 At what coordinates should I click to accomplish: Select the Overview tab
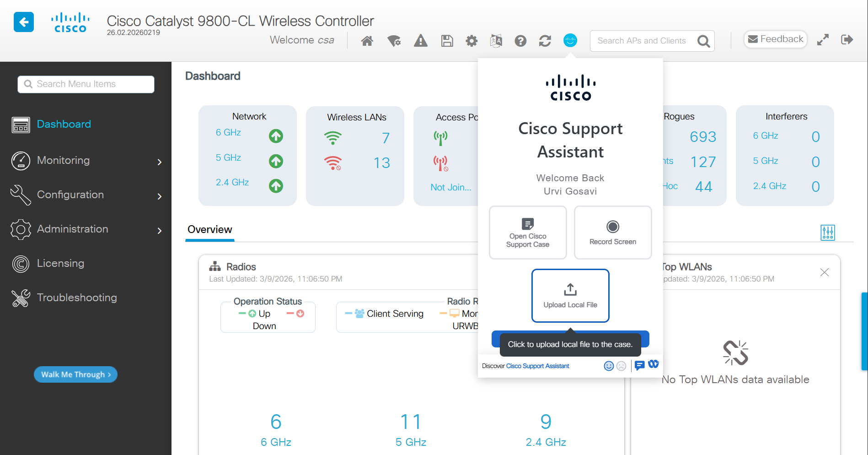210,230
